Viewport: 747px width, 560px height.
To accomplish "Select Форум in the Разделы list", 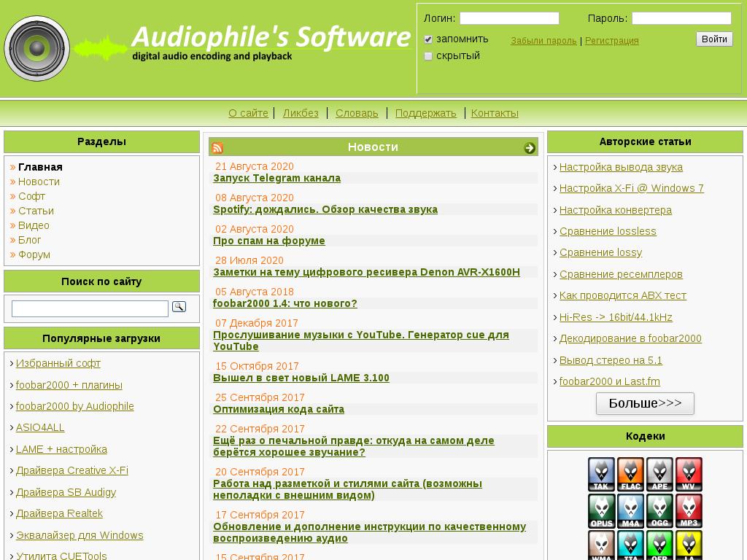I will click(x=34, y=254).
